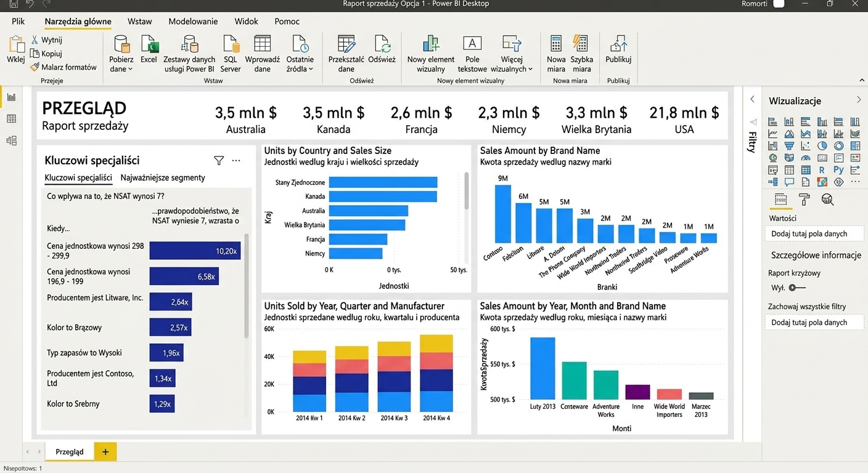The height and width of the screenshot is (473, 868).
Task: Connect to SQL Server source
Action: coord(231,54)
